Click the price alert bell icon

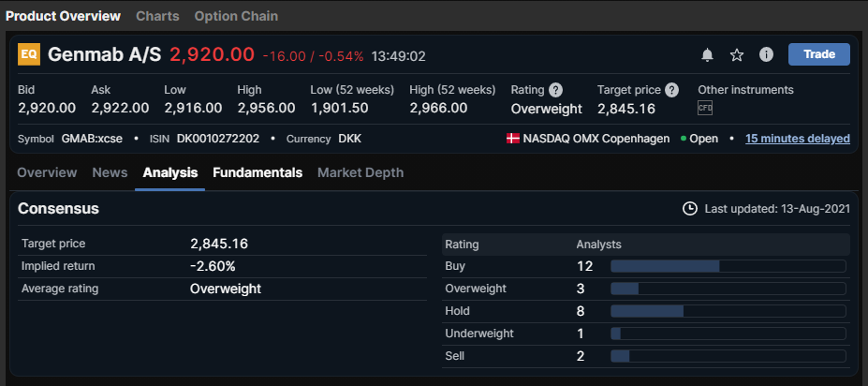[707, 55]
